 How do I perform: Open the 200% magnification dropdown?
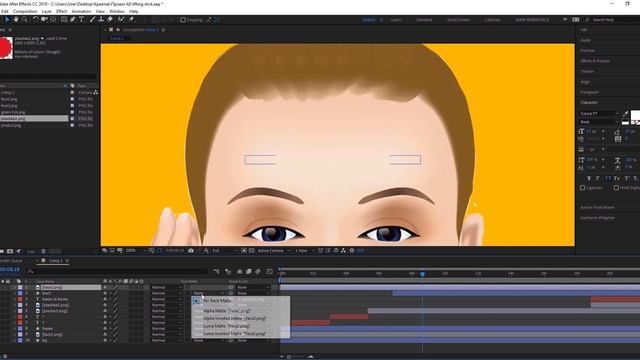click(x=136, y=250)
